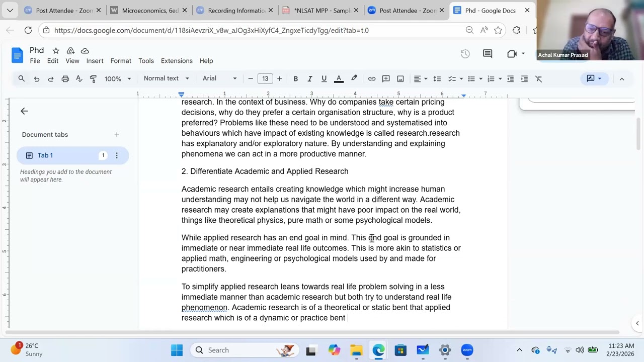Viewport: 644px width, 362px height.
Task: Open the Normal text style dropdown
Action: click(166, 78)
